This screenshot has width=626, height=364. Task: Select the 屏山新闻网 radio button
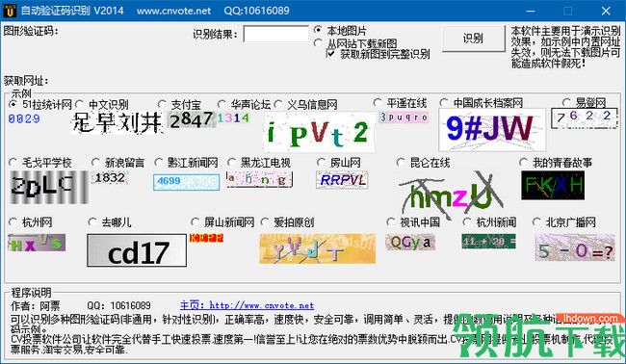(x=196, y=221)
